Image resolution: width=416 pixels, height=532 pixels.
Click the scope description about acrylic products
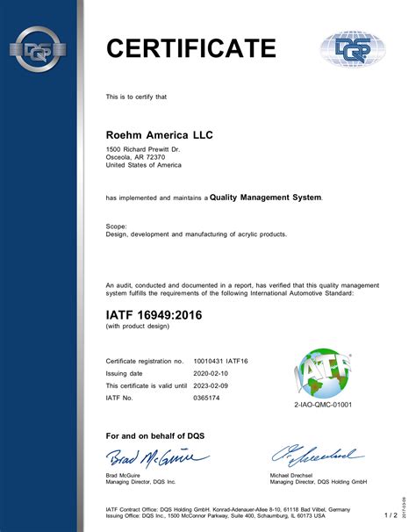(x=196, y=234)
